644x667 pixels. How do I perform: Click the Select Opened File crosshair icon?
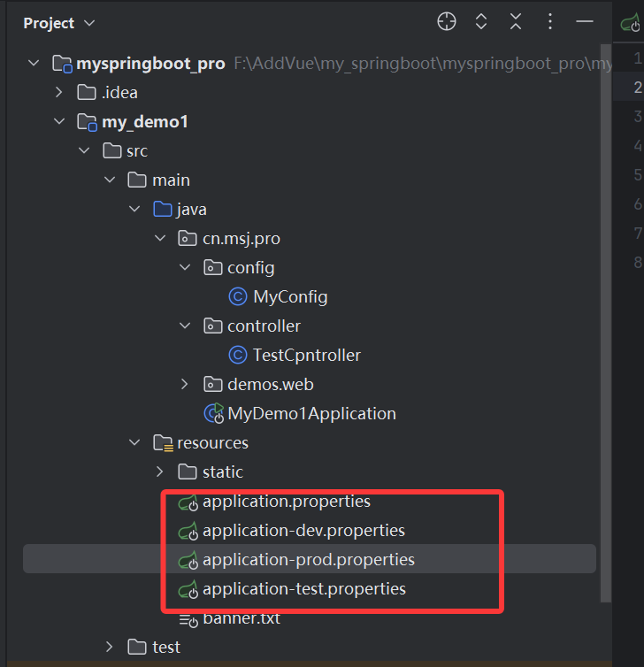pos(447,22)
